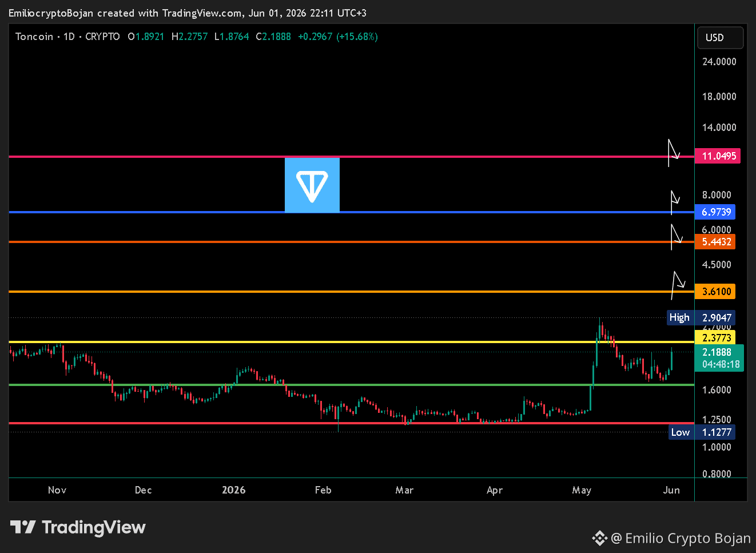Open the USD currency selector
Viewport: 756px width, 553px height.
(x=721, y=38)
